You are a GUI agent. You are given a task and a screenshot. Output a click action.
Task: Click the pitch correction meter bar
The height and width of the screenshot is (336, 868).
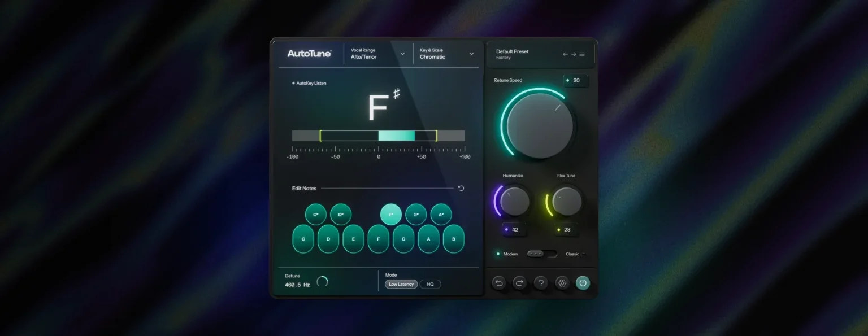tap(378, 136)
